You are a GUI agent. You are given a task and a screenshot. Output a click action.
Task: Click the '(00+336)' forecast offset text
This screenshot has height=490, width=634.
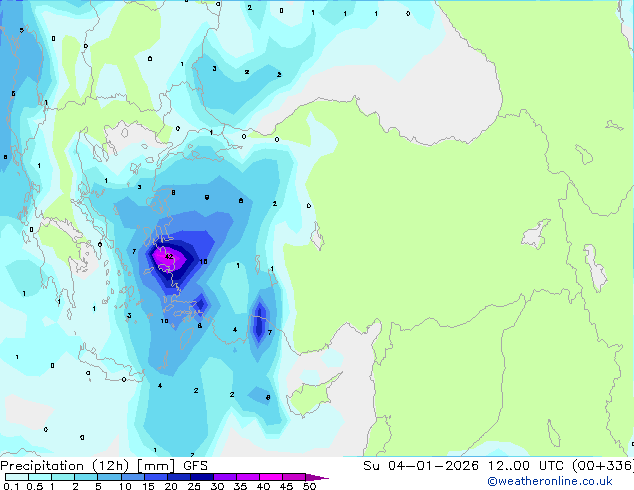[603, 466]
